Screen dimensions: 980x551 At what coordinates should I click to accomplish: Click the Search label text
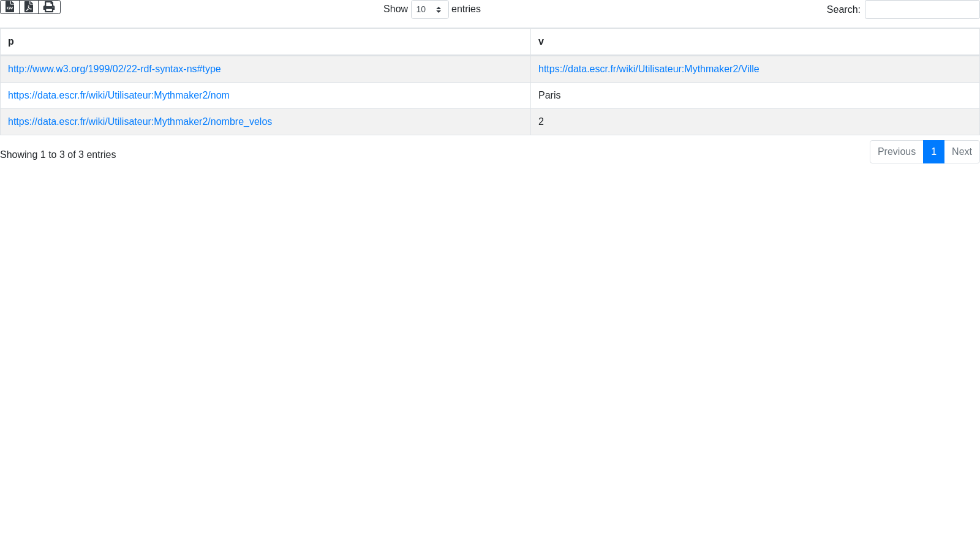point(843,10)
